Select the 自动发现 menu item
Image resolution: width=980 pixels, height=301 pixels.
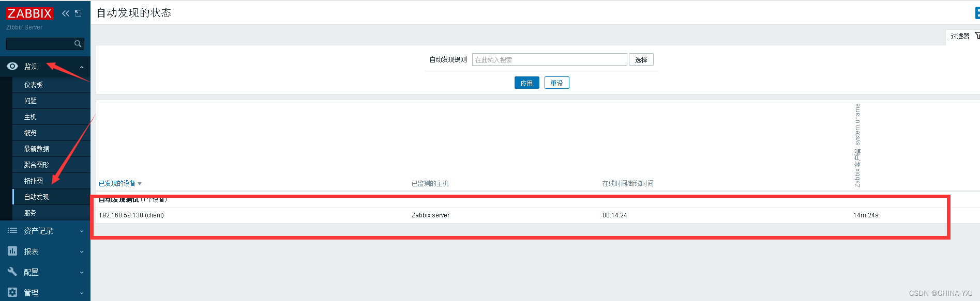point(37,197)
